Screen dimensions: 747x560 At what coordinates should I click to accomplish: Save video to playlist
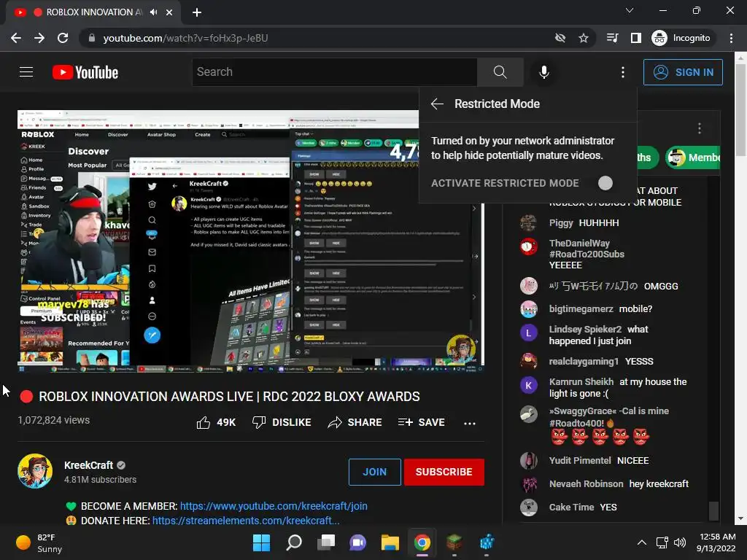pos(421,422)
